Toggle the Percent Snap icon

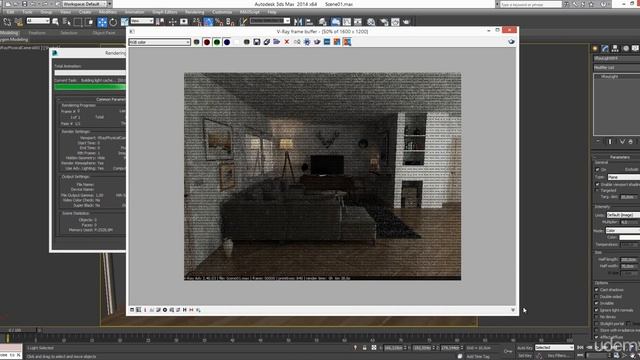219,22
